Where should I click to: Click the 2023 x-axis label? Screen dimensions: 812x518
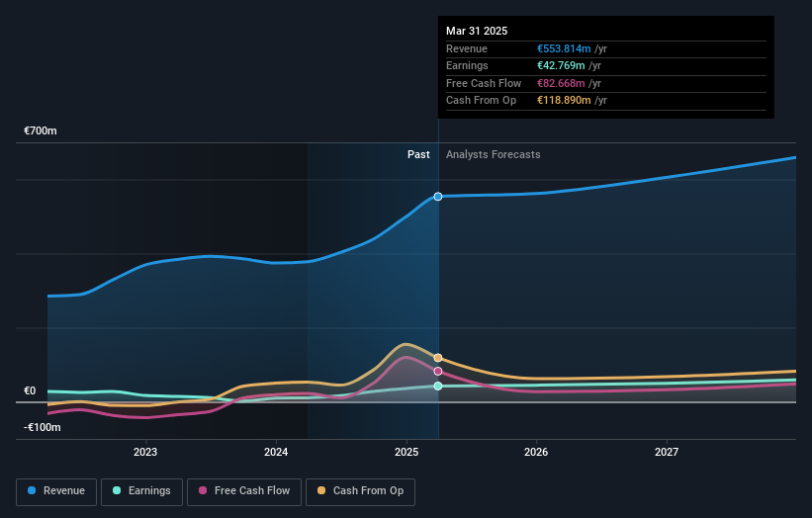tap(145, 453)
